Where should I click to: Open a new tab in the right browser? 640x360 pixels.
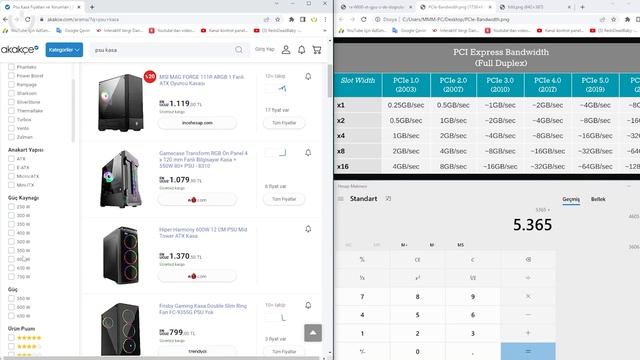point(582,7)
